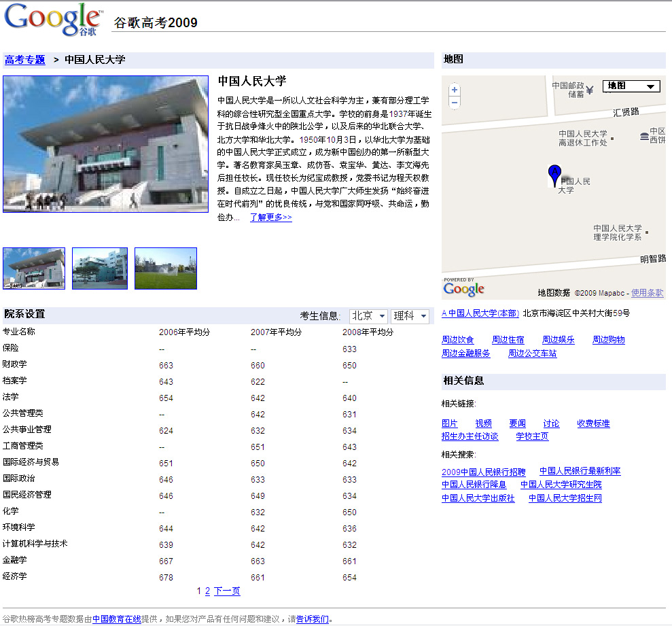Open 周边饮食 nearby dining link

coord(458,340)
